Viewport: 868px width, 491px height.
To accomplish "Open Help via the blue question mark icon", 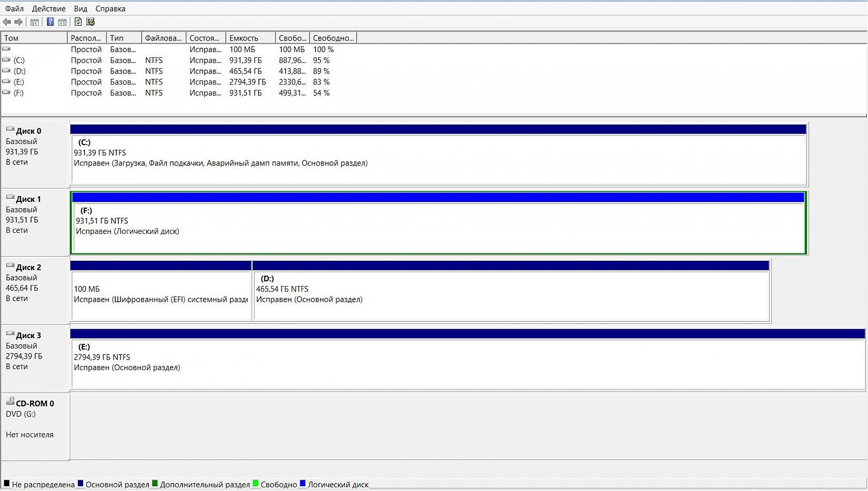I will (x=50, y=22).
